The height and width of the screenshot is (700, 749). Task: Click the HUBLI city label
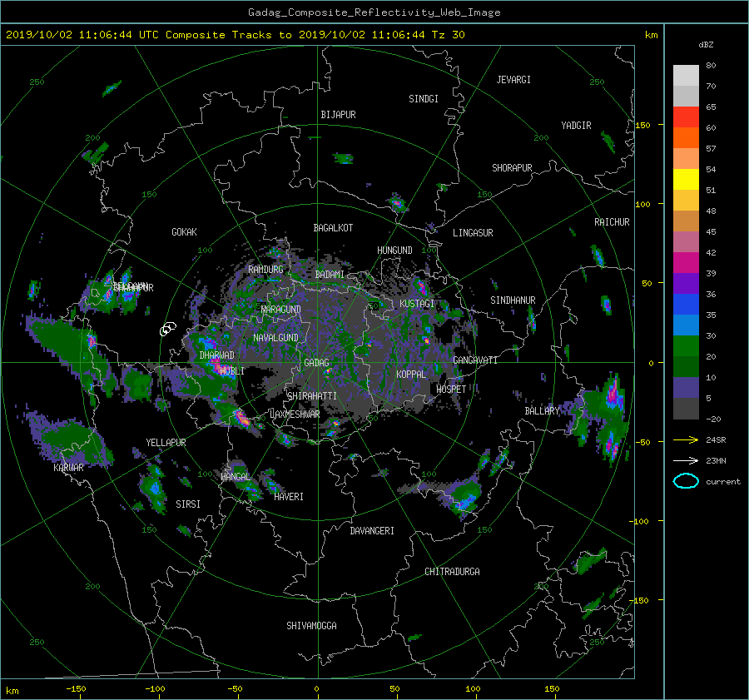pos(231,370)
